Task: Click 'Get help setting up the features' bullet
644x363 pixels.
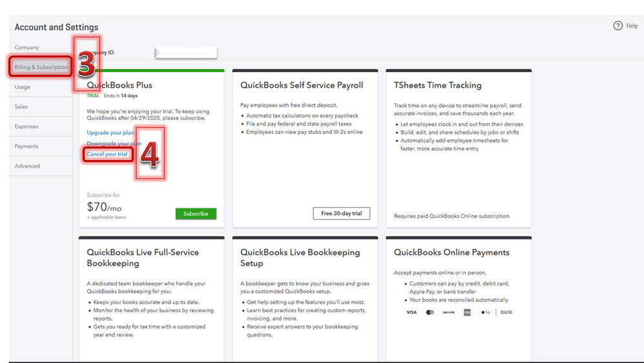Action: coord(306,302)
